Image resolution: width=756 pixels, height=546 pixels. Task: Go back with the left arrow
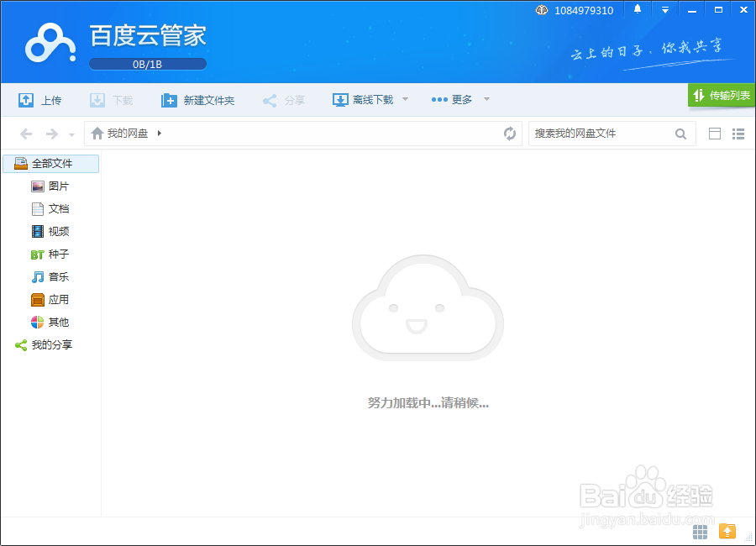(26, 134)
